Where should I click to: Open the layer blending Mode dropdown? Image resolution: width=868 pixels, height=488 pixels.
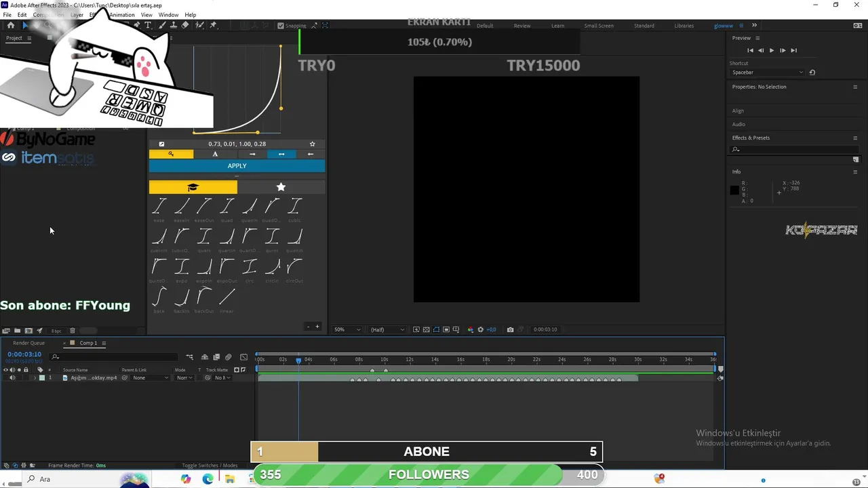pyautogui.click(x=184, y=378)
